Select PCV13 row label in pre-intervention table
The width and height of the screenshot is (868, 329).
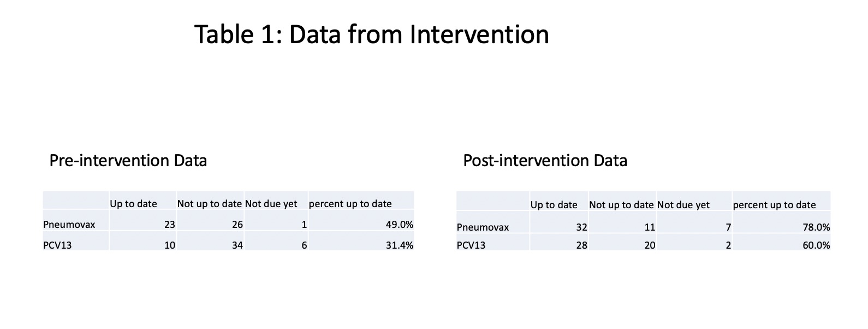click(x=57, y=245)
